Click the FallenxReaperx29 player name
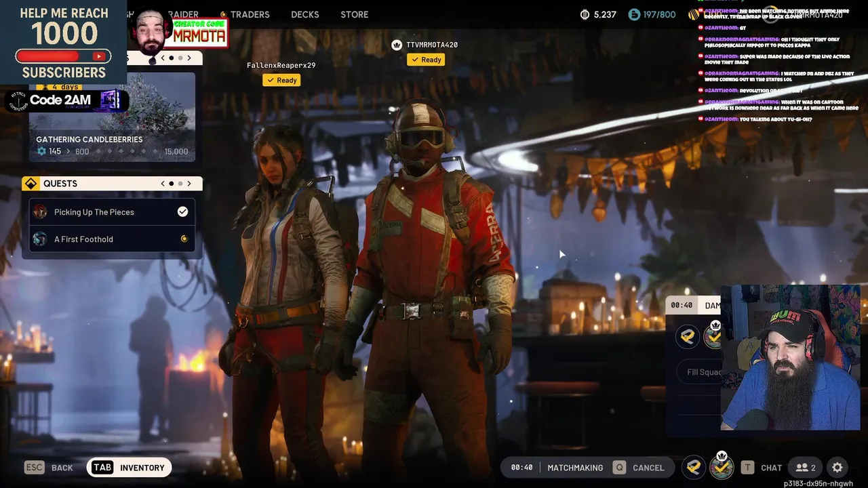The image size is (868, 488). [281, 65]
